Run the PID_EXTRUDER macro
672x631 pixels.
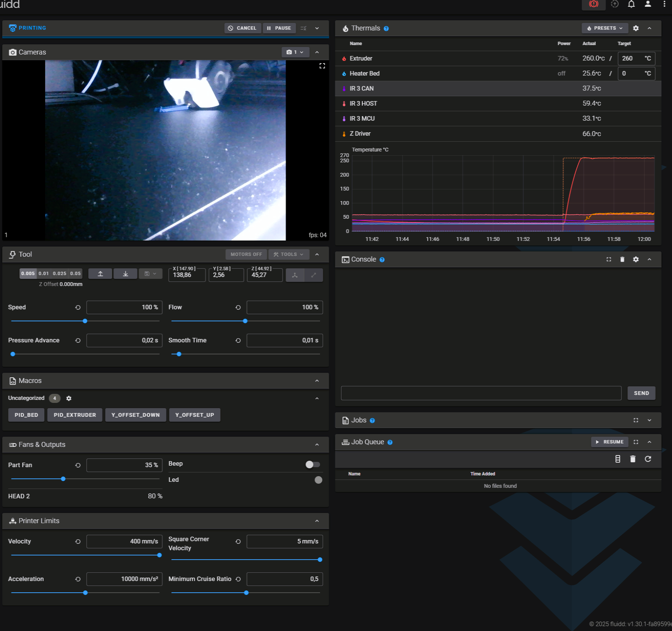[x=75, y=415]
